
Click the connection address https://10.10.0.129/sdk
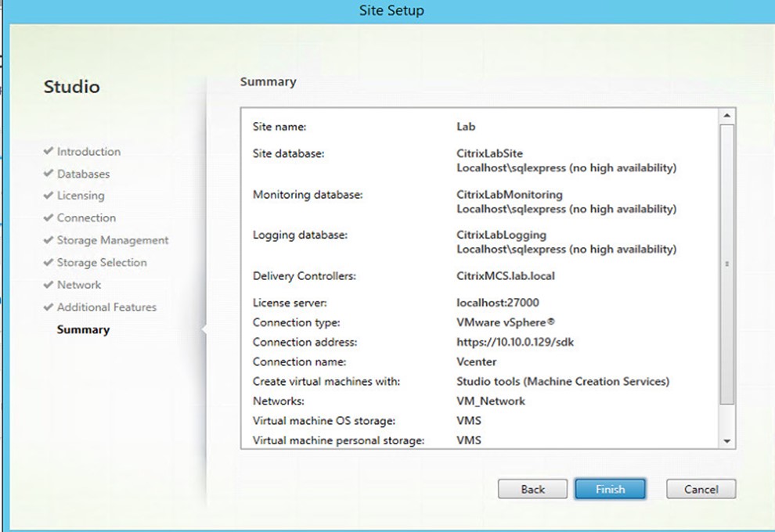click(x=515, y=342)
